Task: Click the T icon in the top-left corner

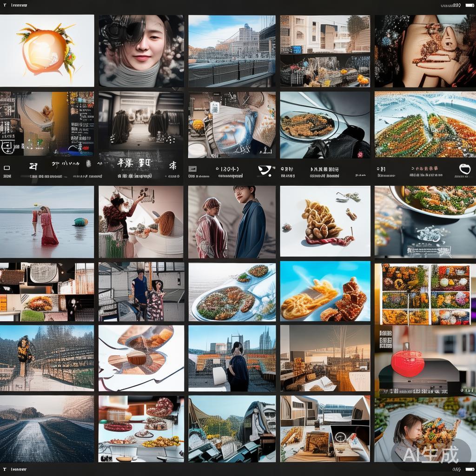Action: (4, 6)
